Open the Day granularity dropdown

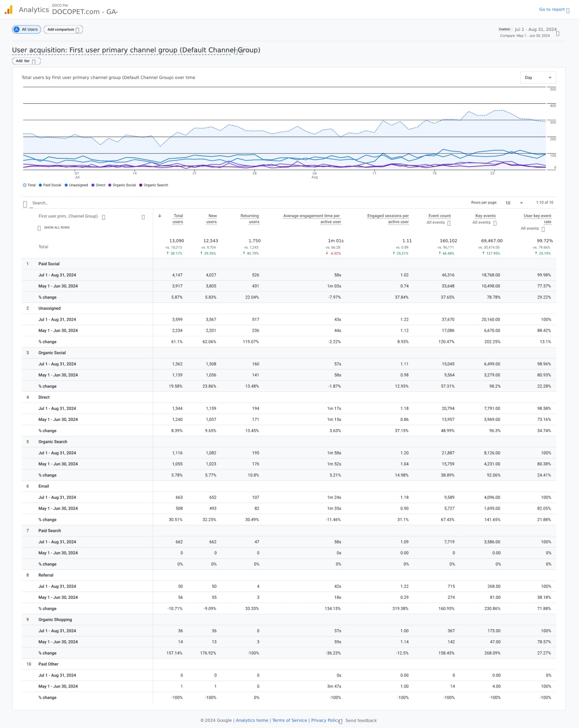tap(538, 78)
